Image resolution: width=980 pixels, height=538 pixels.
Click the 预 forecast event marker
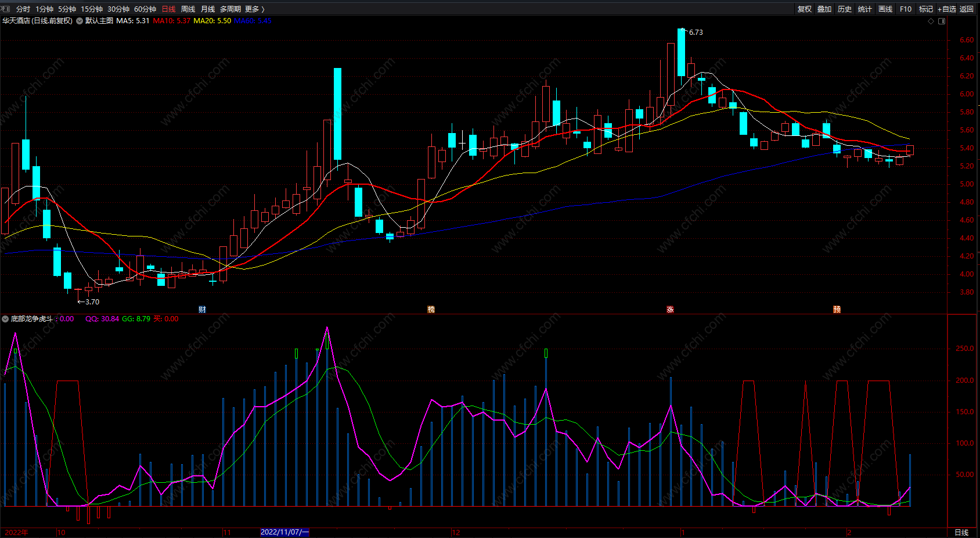pos(837,310)
